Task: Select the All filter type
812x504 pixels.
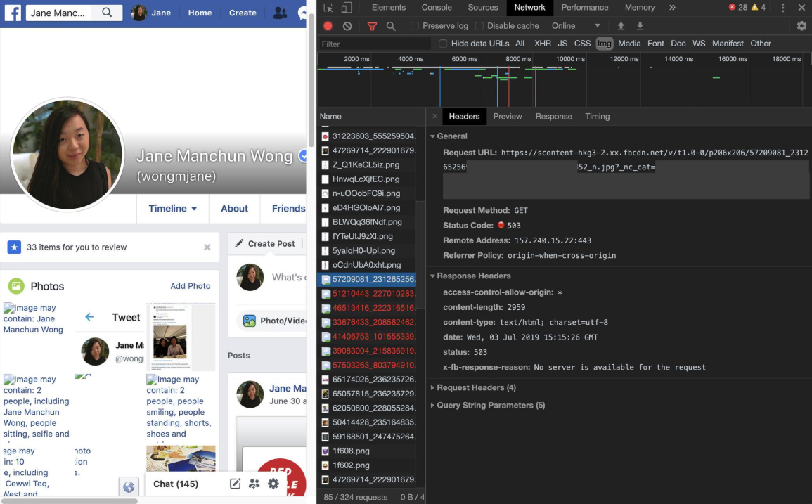Action: coord(520,44)
